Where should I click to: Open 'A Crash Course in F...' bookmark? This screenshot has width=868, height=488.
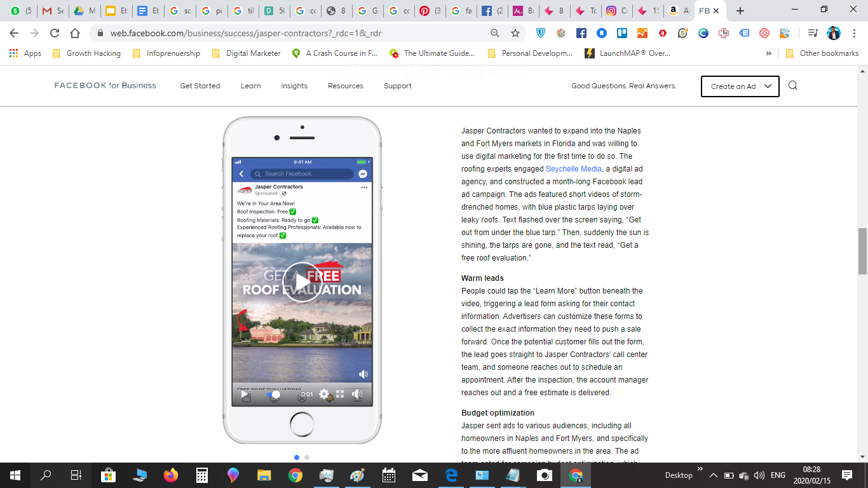(x=334, y=53)
